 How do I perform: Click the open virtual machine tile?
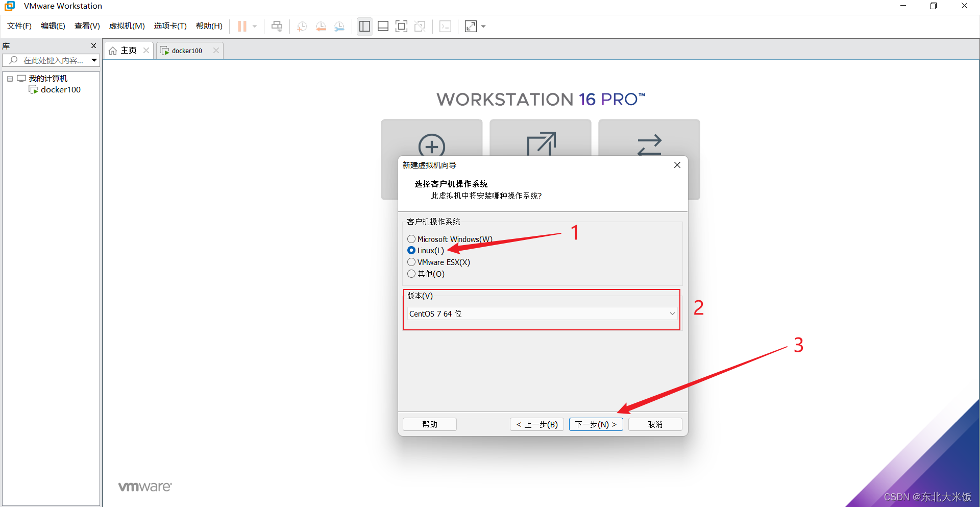pos(541,138)
